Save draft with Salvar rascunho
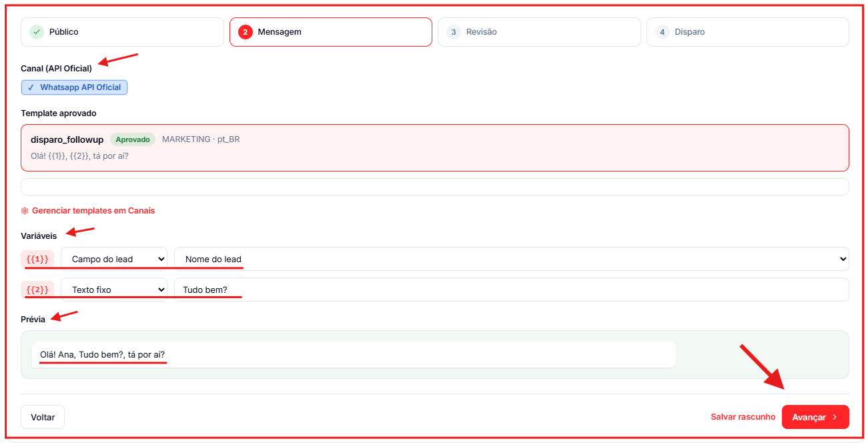The image size is (868, 443). [x=743, y=417]
